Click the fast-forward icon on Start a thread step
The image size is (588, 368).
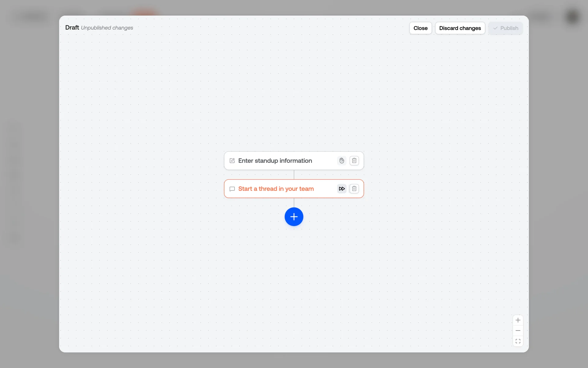341,189
